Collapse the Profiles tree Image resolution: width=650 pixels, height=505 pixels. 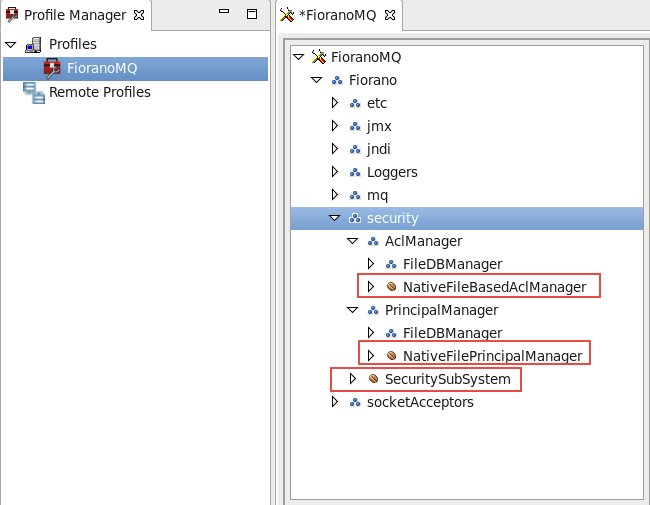pyautogui.click(x=10, y=44)
